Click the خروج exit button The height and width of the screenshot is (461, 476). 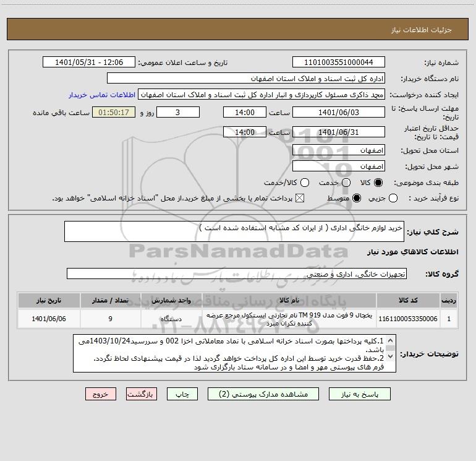[x=101, y=394]
